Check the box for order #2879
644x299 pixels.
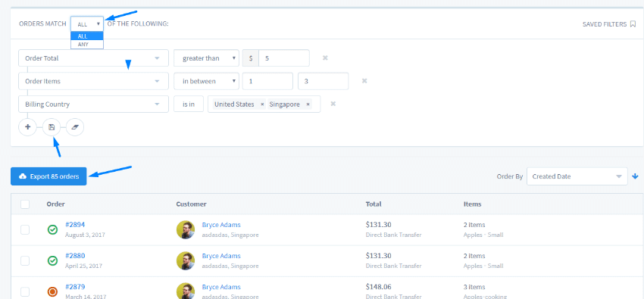(x=25, y=291)
